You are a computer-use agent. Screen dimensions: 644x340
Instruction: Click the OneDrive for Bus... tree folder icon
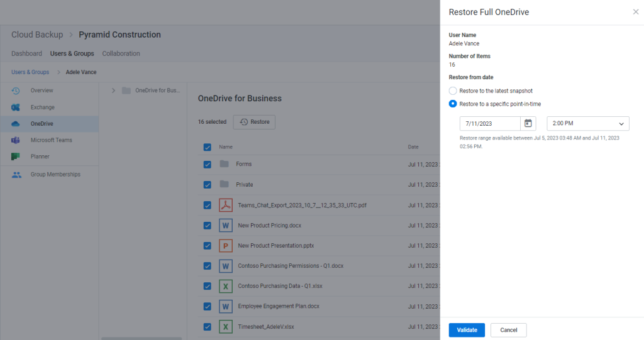(126, 90)
